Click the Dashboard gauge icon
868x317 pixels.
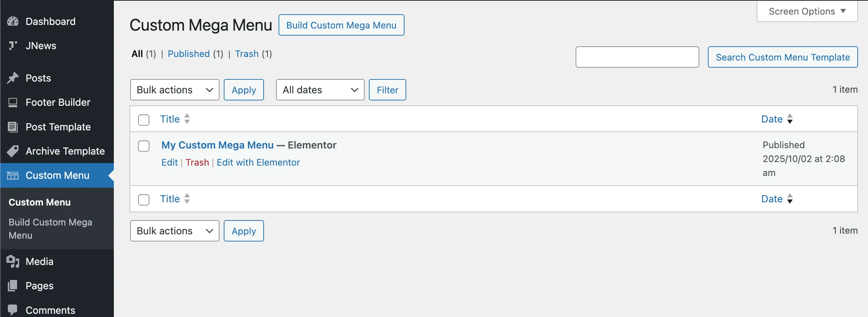pos(13,21)
